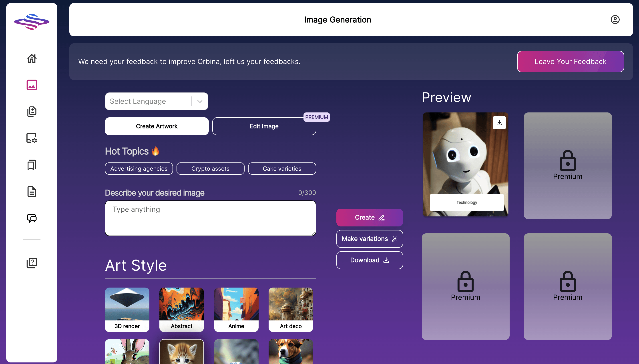Click the Orbina logo
This screenshot has height=364, width=639.
[32, 22]
